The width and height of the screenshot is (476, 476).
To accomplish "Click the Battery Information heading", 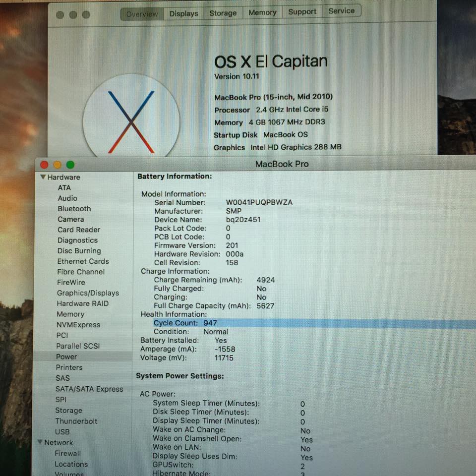I will pos(175,177).
